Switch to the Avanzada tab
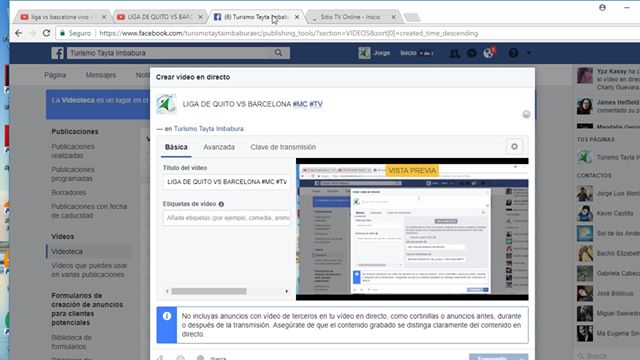This screenshot has width=640, height=360. 219,147
